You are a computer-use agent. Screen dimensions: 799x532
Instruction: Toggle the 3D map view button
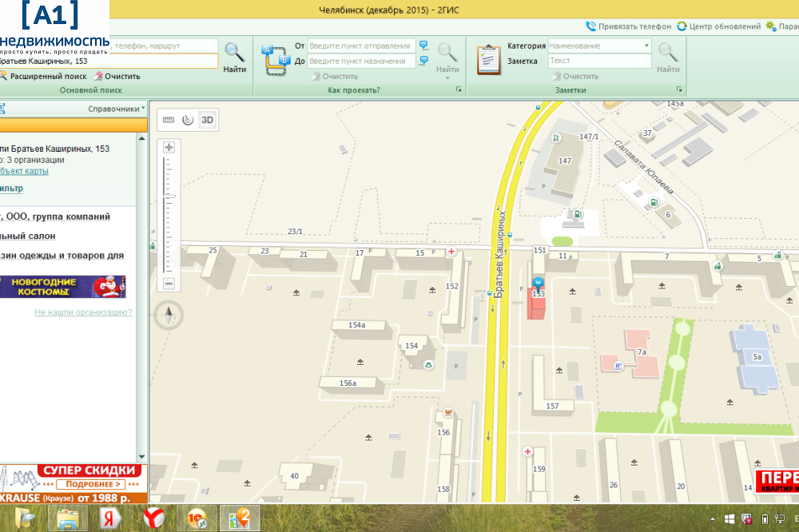coord(208,121)
